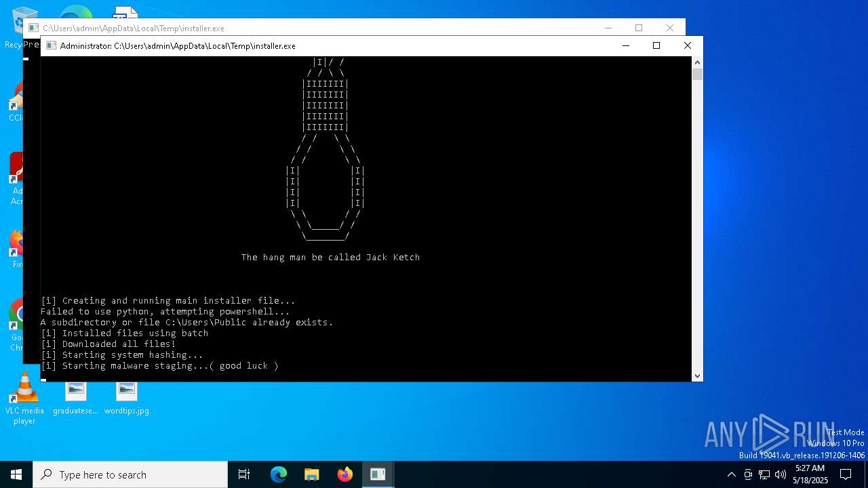This screenshot has width=868, height=488.
Task: Click the 'Installed files using batch' line
Action: (x=124, y=333)
